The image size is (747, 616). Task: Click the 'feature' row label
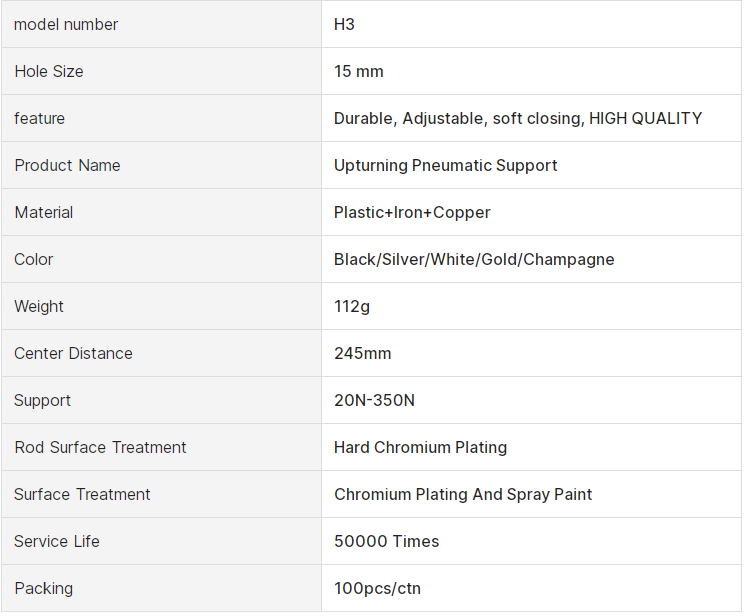pyautogui.click(x=39, y=118)
